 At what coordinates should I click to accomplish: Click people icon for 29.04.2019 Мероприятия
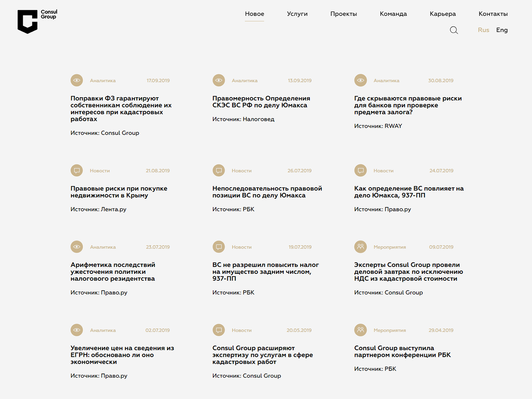(360, 330)
